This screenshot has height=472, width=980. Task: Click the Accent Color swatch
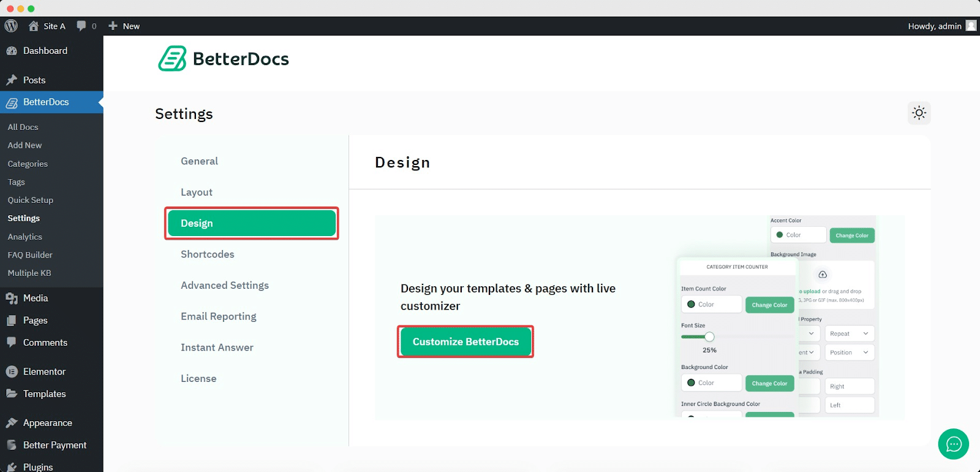pyautogui.click(x=780, y=235)
